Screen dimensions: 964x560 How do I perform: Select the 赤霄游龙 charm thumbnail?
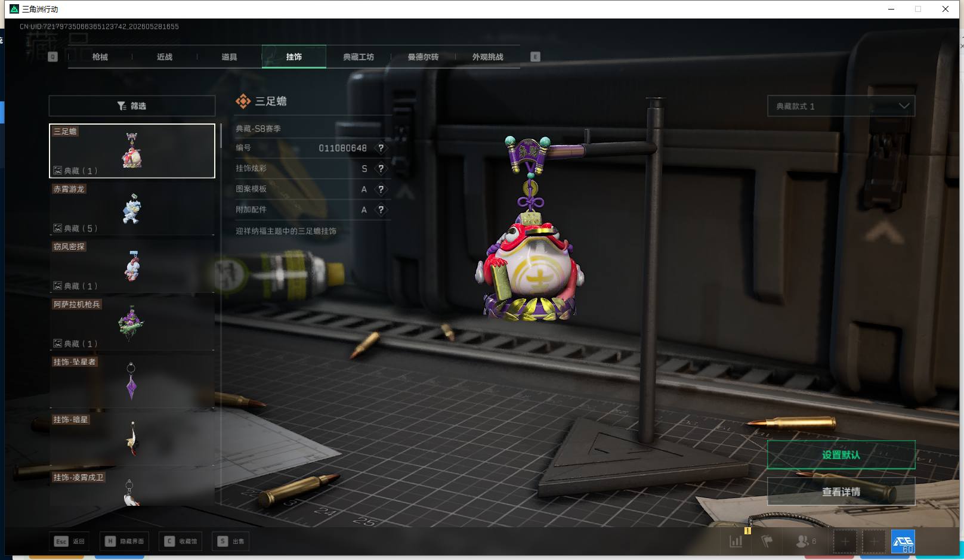pos(132,209)
